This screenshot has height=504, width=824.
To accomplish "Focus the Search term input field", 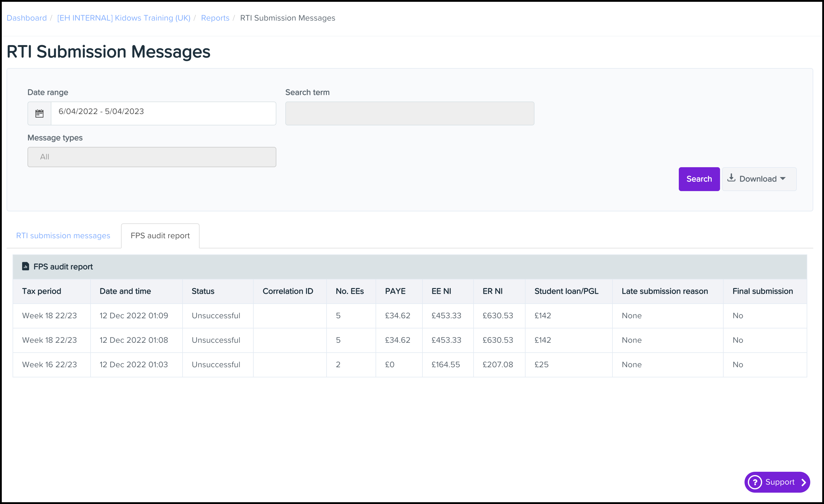I will coord(409,114).
